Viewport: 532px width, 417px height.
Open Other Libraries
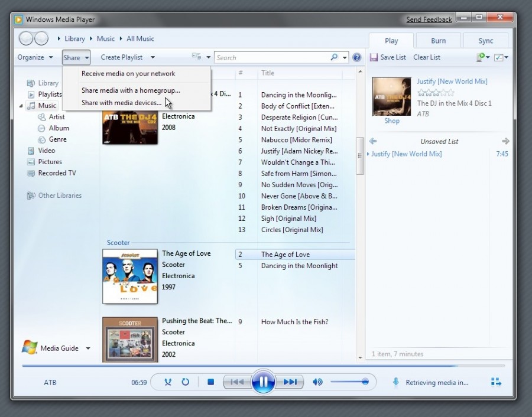60,196
